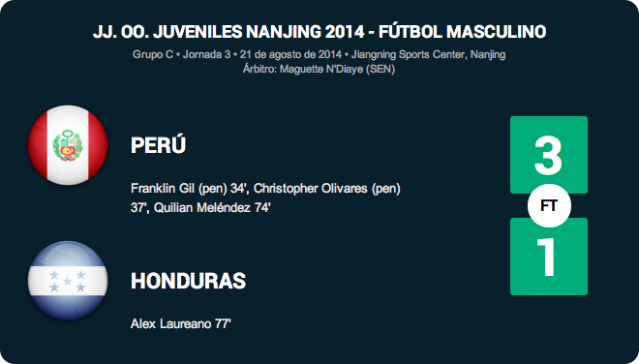Image resolution: width=639 pixels, height=364 pixels.
Task: Click the tournament title JJ. OO. Juveniles Nanjing 2014
Action: [x=228, y=32]
